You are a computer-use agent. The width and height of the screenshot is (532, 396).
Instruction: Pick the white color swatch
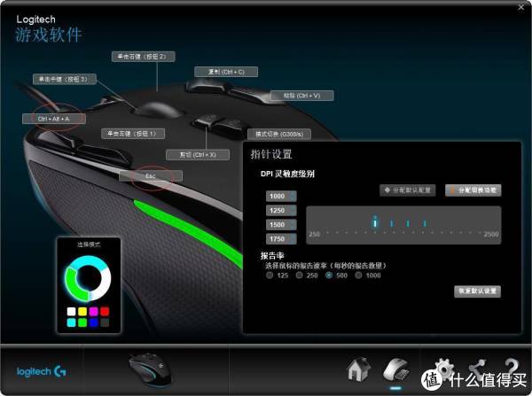71,311
